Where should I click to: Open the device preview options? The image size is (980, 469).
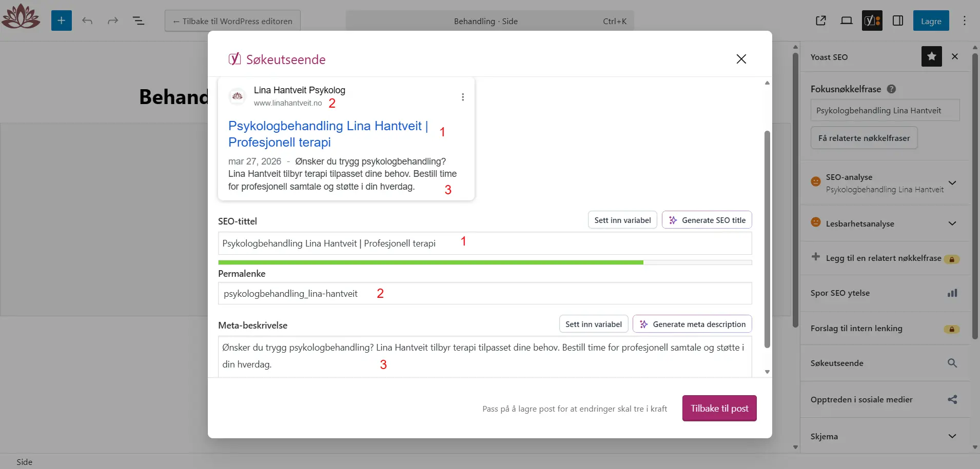(847, 21)
